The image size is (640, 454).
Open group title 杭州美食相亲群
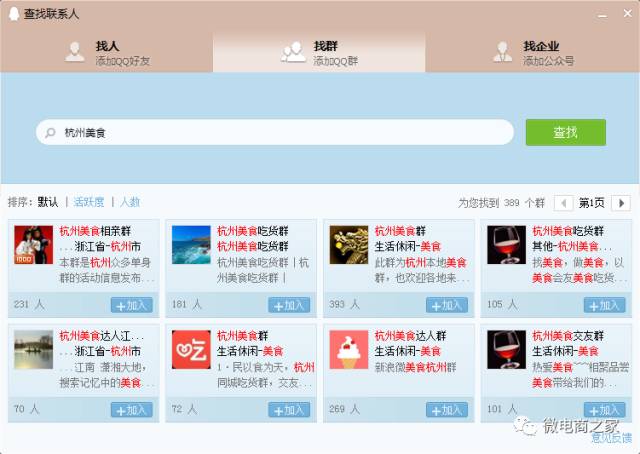pos(95,231)
